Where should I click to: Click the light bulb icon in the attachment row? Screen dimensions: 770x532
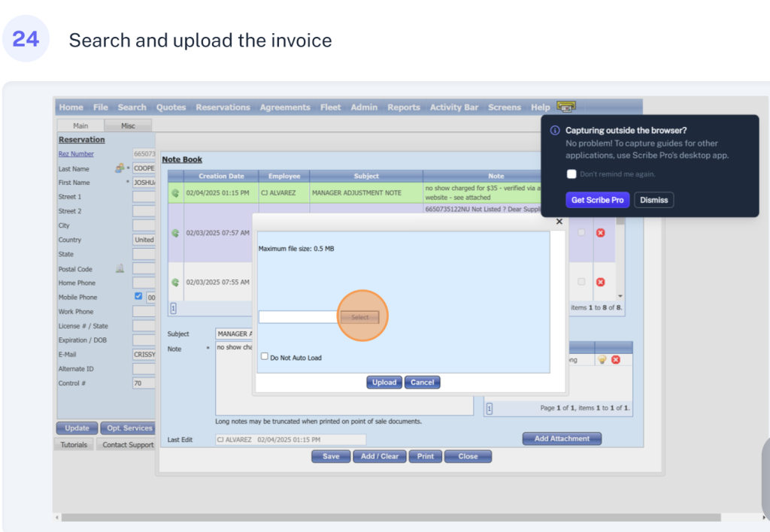pyautogui.click(x=602, y=360)
